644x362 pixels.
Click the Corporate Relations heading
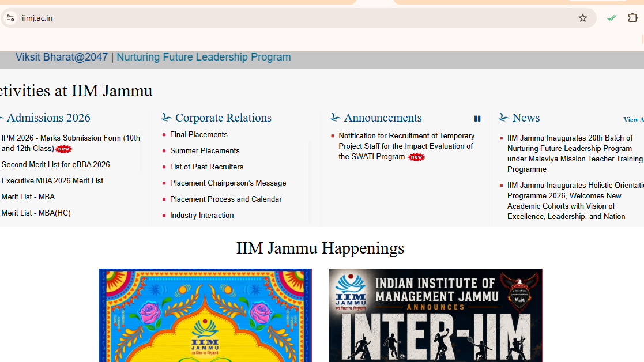223,118
